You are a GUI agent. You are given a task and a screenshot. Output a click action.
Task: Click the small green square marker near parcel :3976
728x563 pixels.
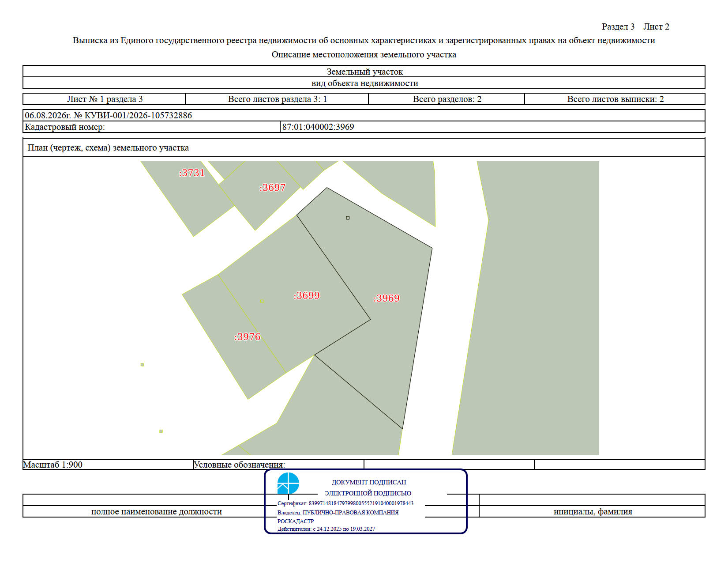[142, 365]
